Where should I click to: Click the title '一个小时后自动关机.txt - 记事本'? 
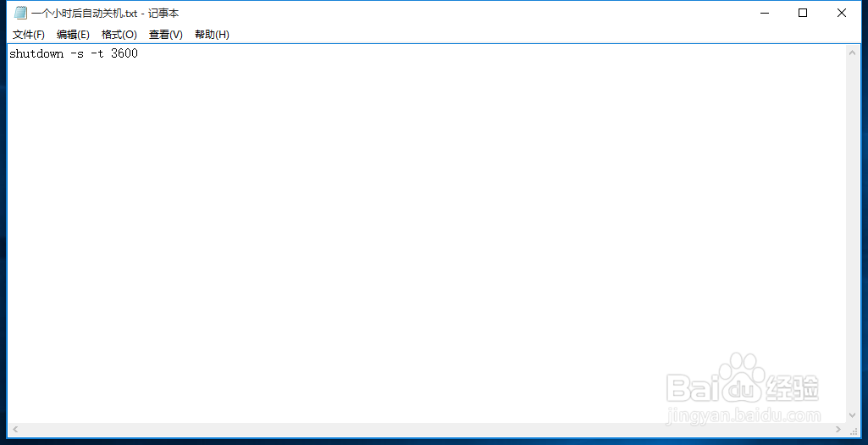click(x=105, y=13)
